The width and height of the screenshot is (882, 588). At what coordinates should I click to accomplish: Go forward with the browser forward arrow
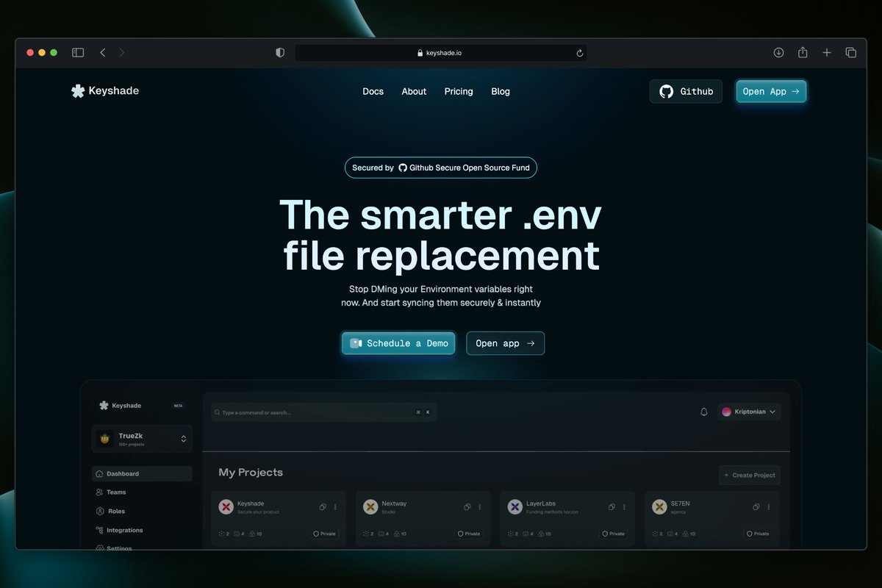(122, 52)
